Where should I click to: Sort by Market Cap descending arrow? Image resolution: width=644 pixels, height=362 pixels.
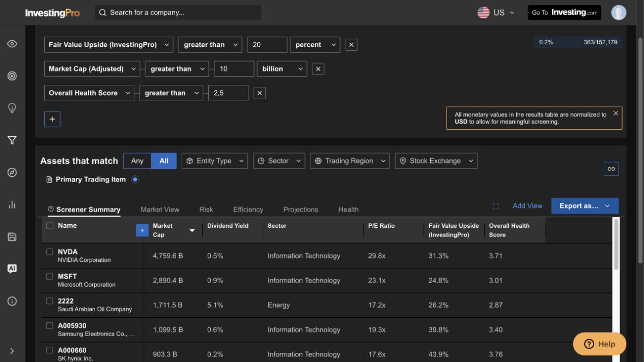coord(192,230)
